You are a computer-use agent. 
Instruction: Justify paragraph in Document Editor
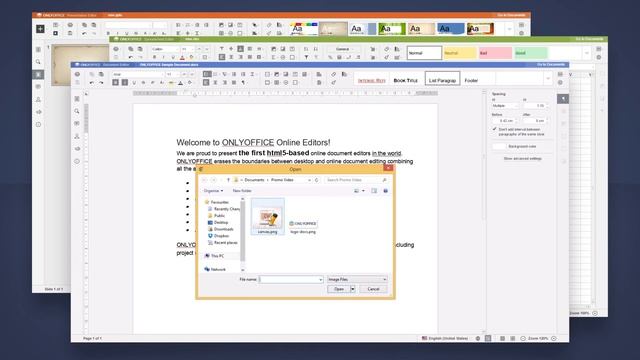coord(234,82)
